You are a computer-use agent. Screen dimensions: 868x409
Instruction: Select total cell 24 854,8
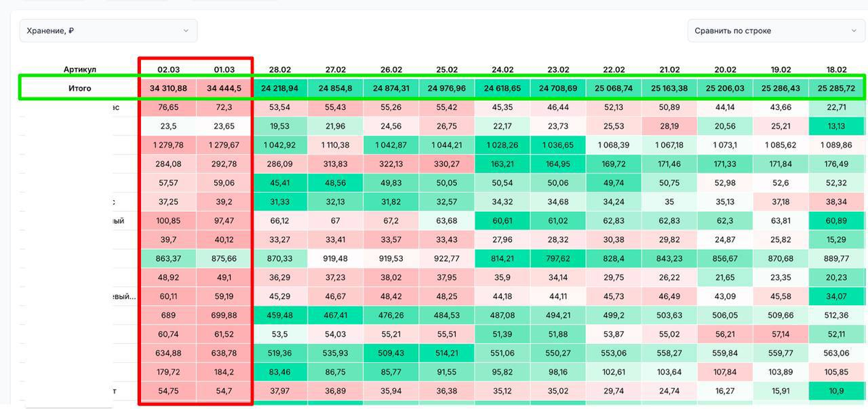tap(336, 88)
